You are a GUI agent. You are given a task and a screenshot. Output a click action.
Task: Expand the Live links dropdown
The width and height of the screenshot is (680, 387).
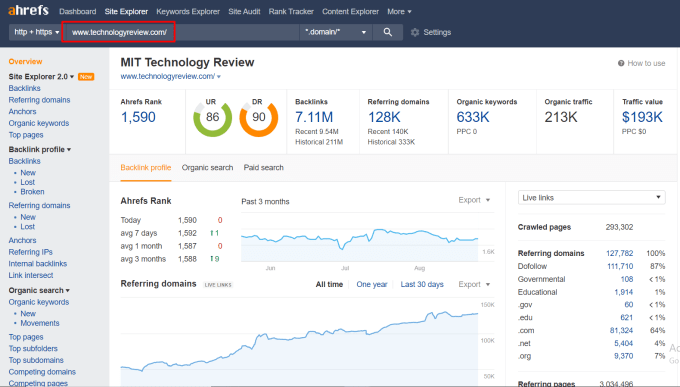coord(592,198)
